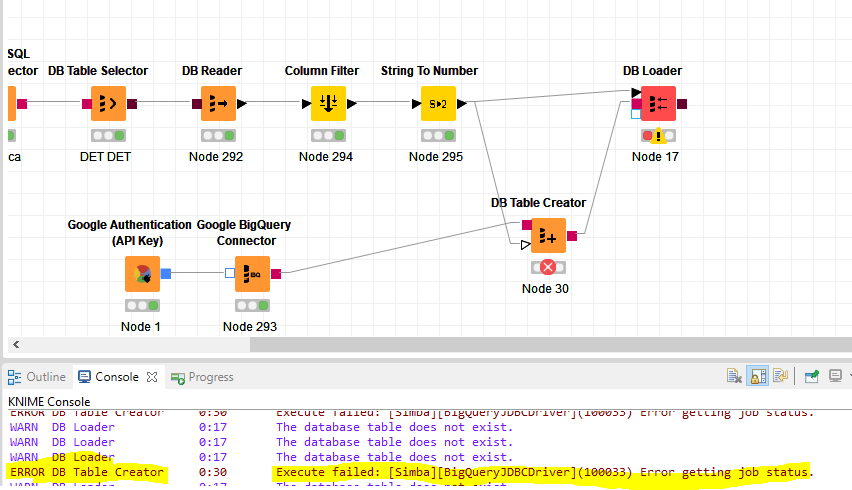Select the Google BigQuery Connector node icon

(x=252, y=274)
